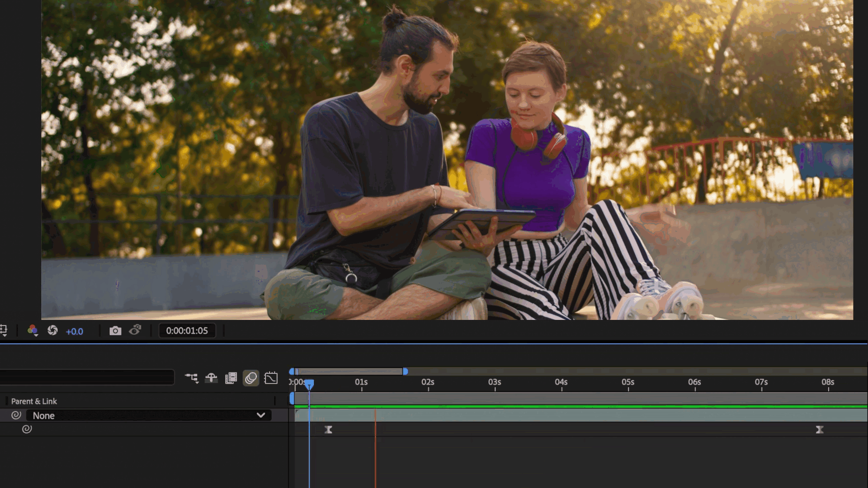Click the Show Snapshot eye icon
Image resolution: width=868 pixels, height=488 pixels.
135,330
